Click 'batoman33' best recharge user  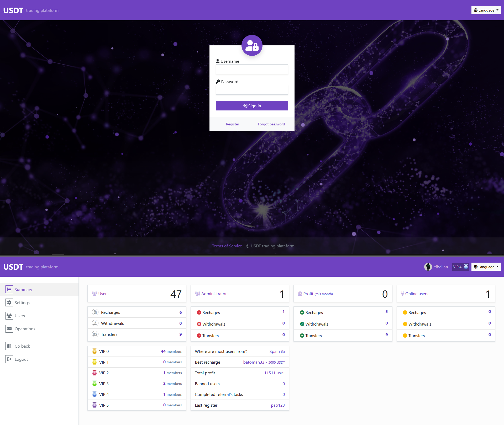pyautogui.click(x=254, y=362)
